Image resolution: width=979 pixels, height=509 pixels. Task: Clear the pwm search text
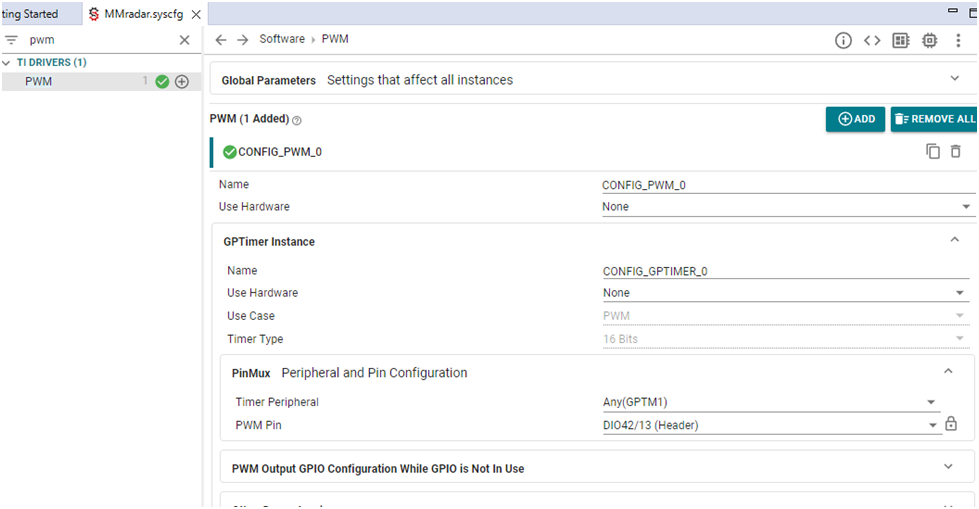coord(184,40)
